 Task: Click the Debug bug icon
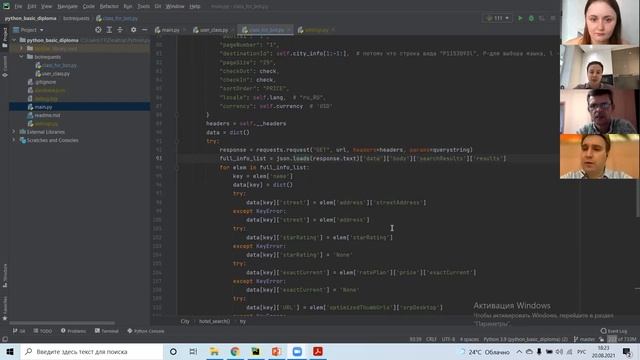(531, 18)
